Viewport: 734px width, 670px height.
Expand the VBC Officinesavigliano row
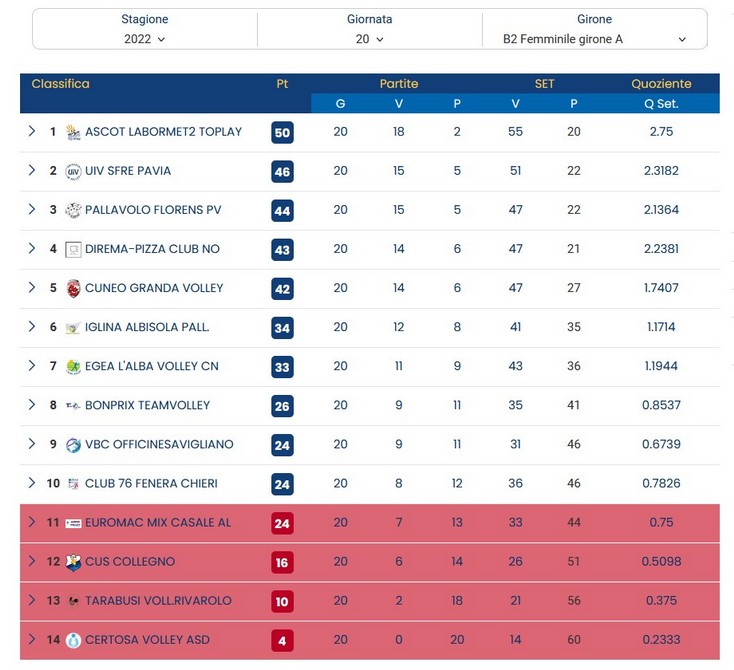pyautogui.click(x=32, y=443)
